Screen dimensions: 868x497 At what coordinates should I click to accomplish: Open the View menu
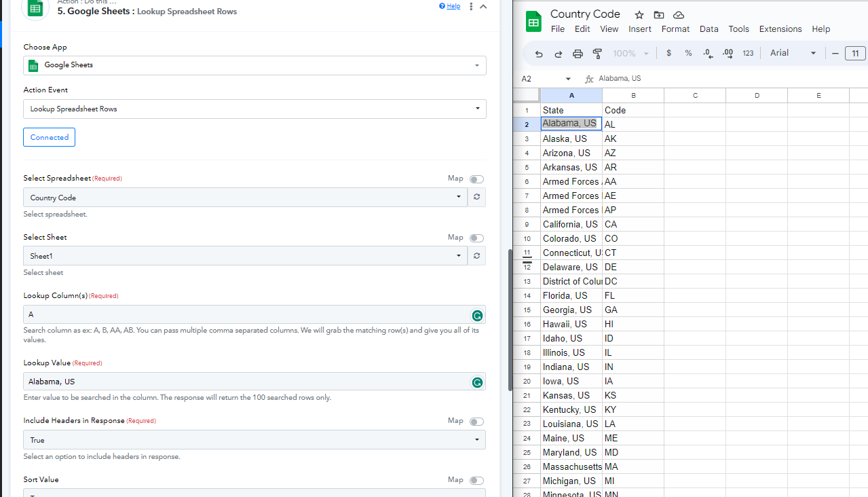pos(609,29)
